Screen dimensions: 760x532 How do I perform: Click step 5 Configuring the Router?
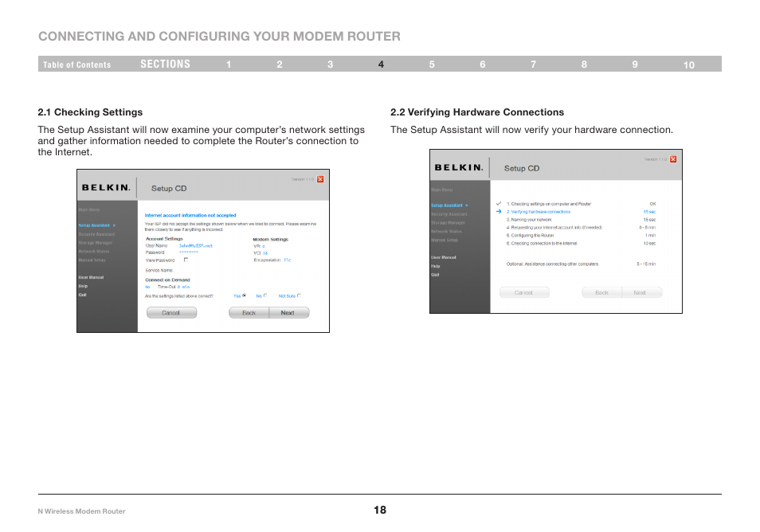tap(531, 236)
